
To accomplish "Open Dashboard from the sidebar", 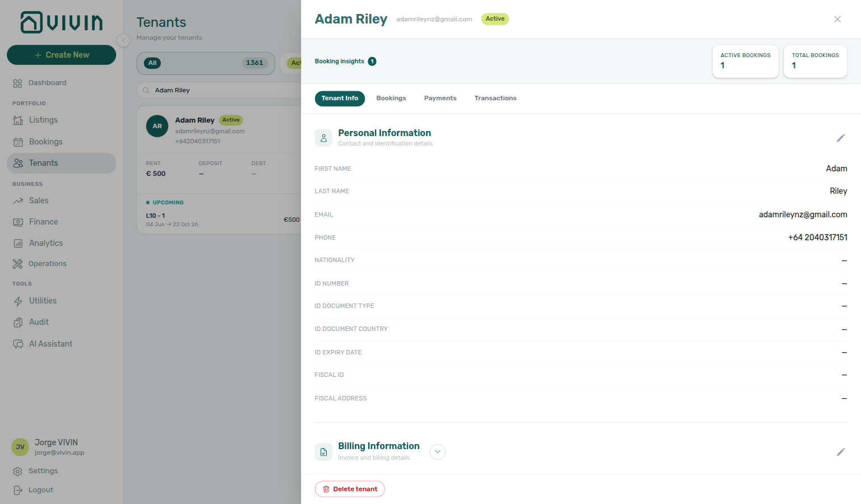I will tap(47, 83).
